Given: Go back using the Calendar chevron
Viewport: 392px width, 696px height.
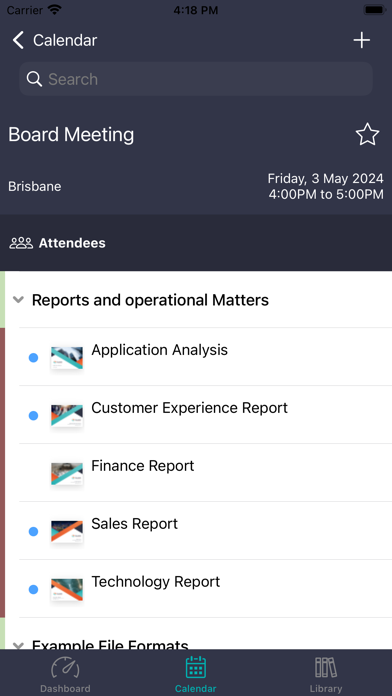Looking at the screenshot, I should click(x=18, y=40).
